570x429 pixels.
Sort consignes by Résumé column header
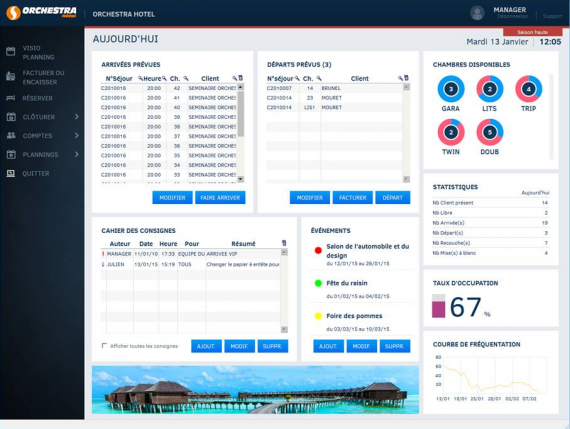click(x=243, y=244)
